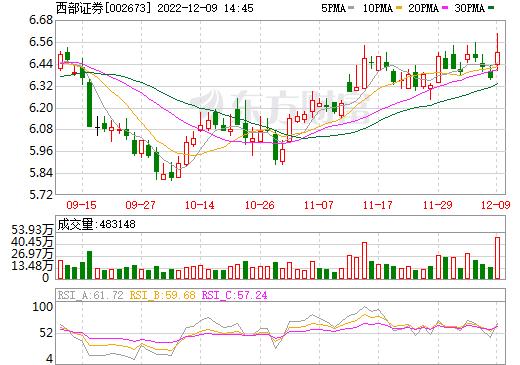The width and height of the screenshot is (520, 365).
Task: Click the 09-15 date label
Action: pyautogui.click(x=81, y=205)
